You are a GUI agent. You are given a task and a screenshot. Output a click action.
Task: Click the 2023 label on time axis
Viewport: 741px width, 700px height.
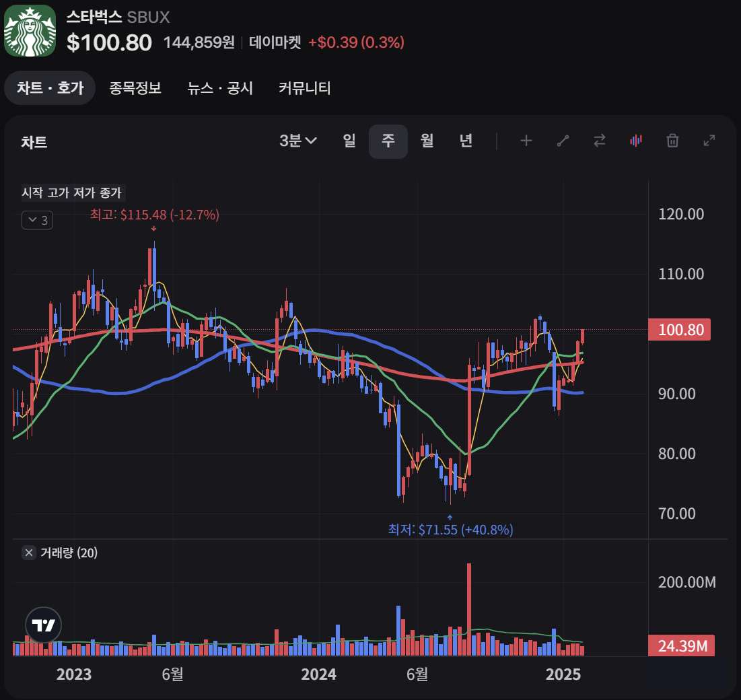click(x=74, y=674)
